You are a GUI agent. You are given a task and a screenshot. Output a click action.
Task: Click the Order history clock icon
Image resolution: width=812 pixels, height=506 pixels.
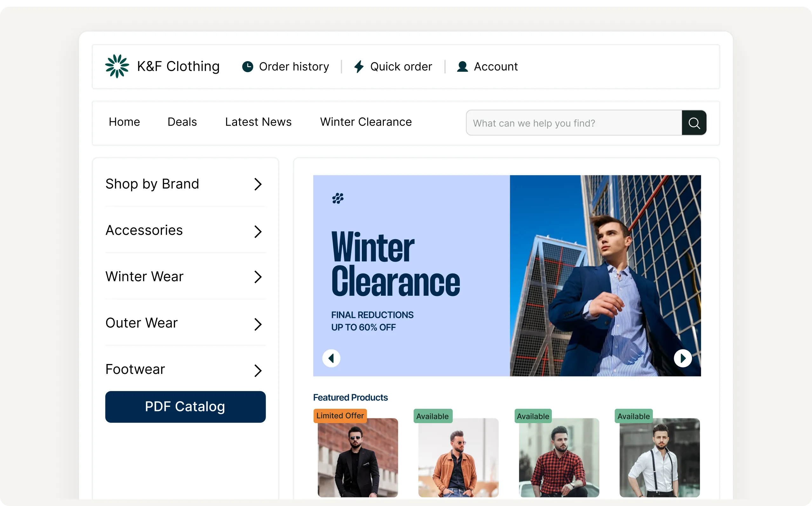coord(247,67)
